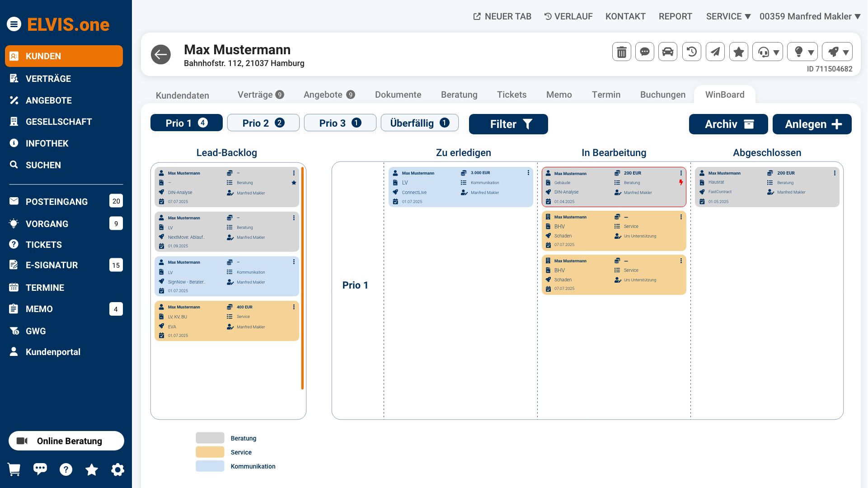Viewport: 868px width, 488px height.
Task: Click the orange Service legend swatch
Action: 210,452
